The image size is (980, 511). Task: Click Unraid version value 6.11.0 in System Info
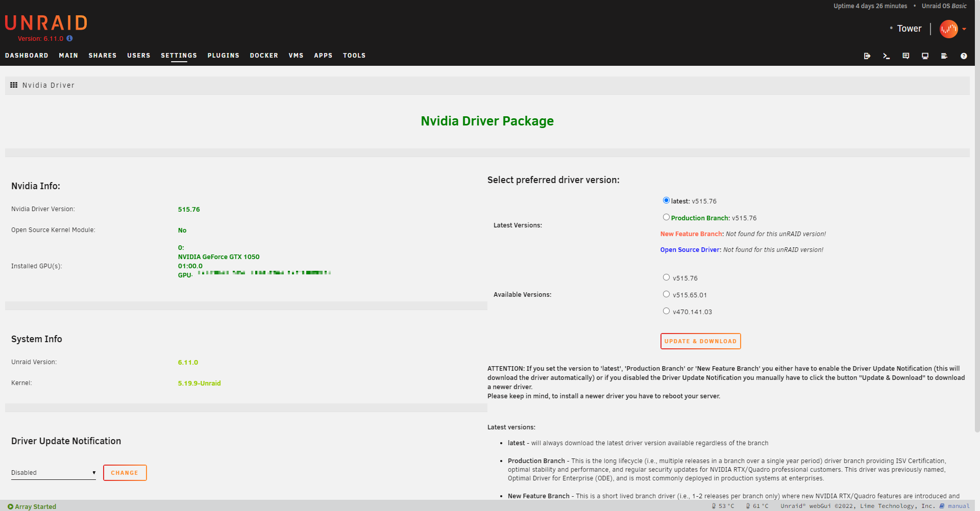tap(188, 363)
